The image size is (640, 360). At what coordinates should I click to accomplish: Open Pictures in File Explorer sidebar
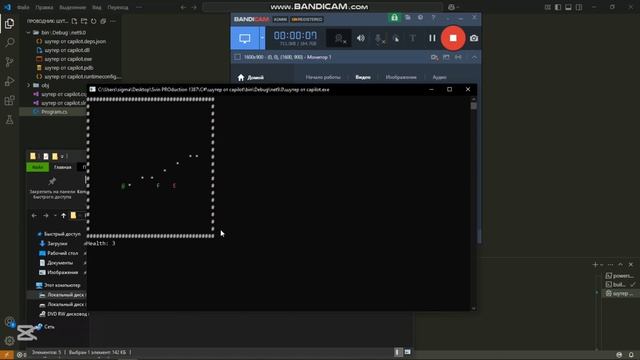click(x=59, y=273)
